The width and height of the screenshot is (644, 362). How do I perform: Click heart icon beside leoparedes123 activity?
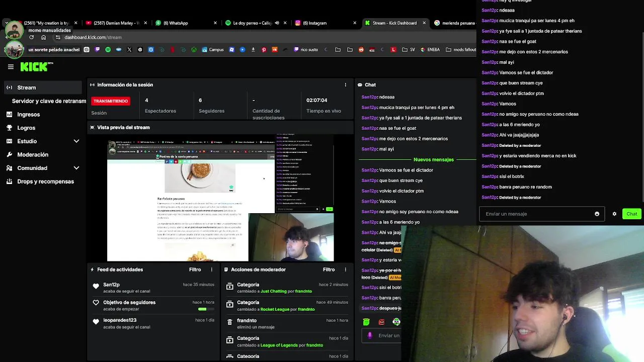[96, 322]
